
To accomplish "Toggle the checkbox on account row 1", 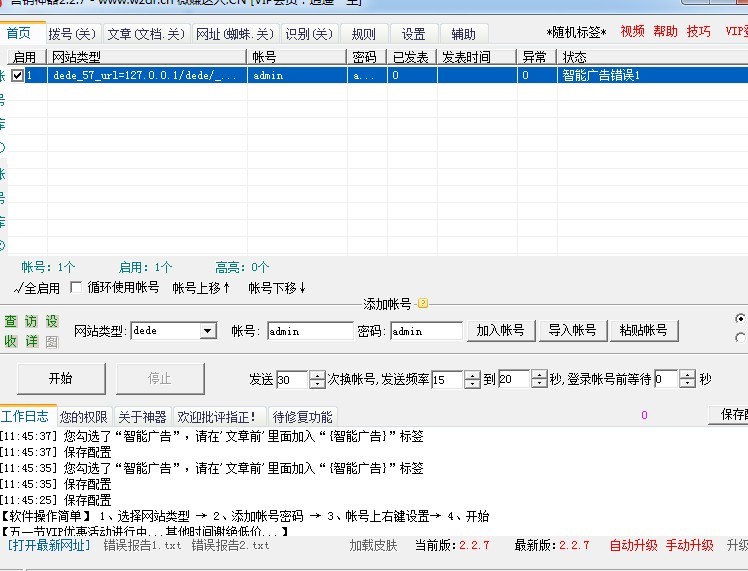I will (17, 75).
